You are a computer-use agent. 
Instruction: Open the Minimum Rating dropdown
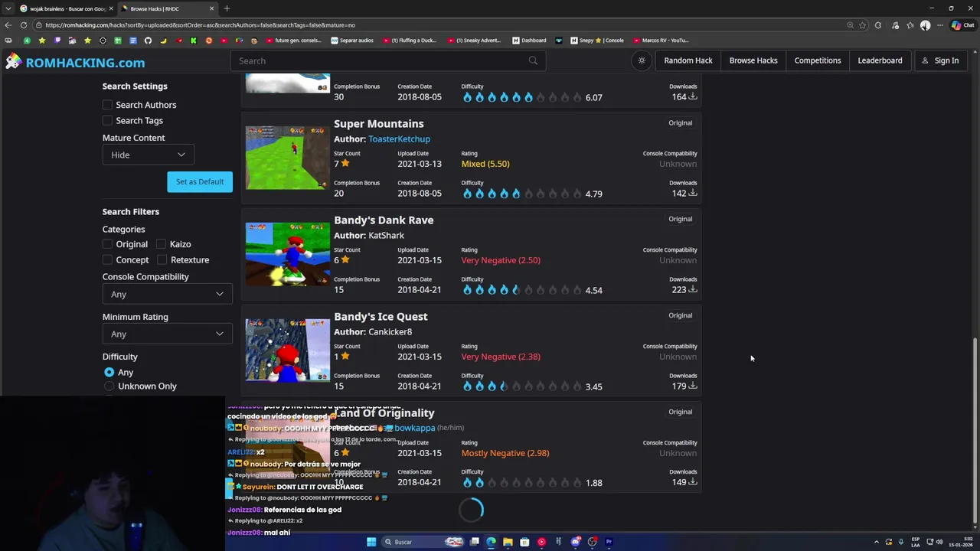pos(167,334)
